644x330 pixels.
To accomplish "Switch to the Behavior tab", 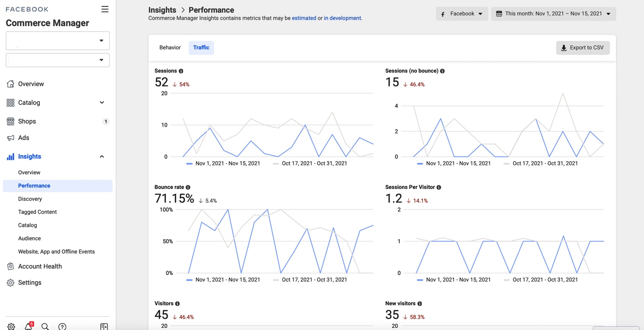I will 170,47.
